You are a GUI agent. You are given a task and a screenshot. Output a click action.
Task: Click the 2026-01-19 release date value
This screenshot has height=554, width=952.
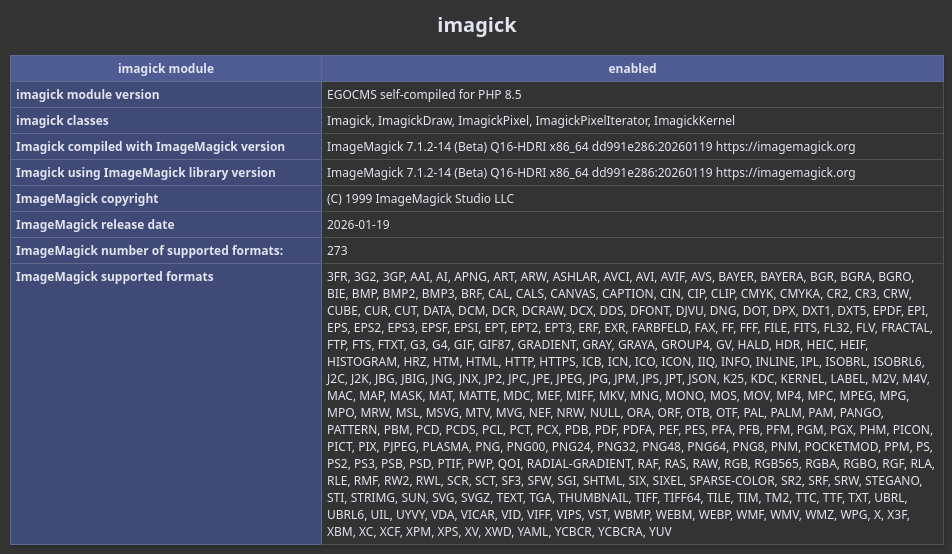click(x=358, y=225)
